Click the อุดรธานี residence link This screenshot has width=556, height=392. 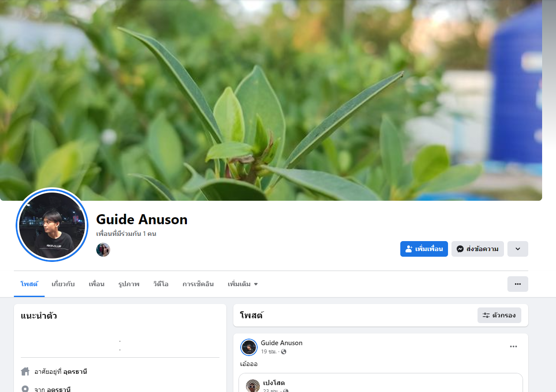point(75,372)
